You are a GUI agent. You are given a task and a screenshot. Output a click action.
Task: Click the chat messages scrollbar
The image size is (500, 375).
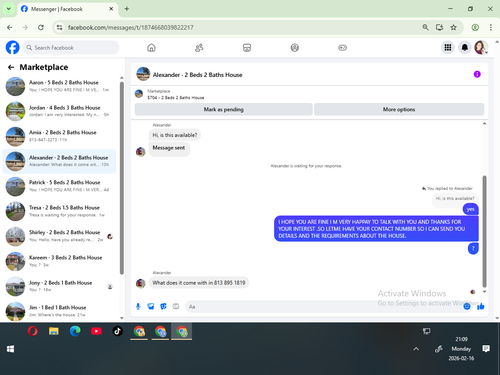pos(484,231)
